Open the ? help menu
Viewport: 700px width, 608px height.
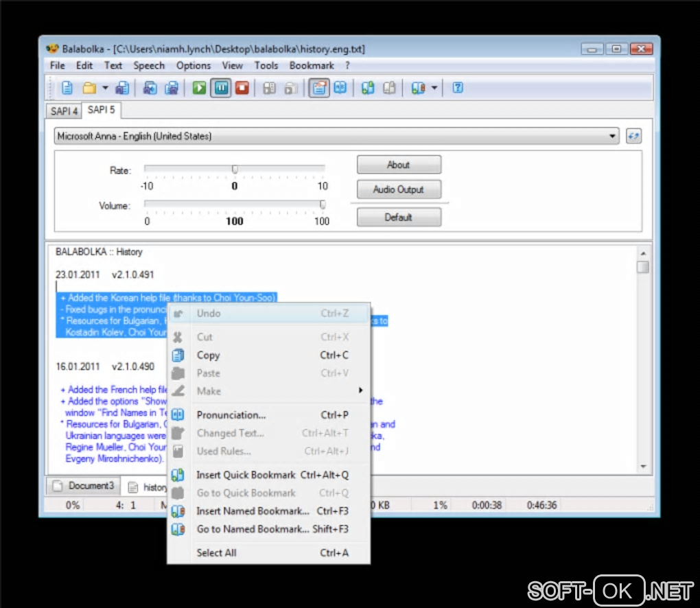click(x=347, y=66)
